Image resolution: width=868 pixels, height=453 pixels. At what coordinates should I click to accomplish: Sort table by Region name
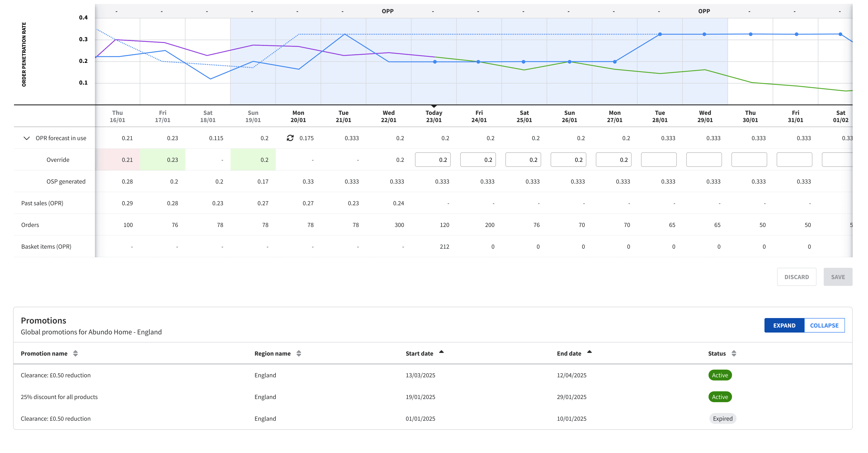click(299, 353)
